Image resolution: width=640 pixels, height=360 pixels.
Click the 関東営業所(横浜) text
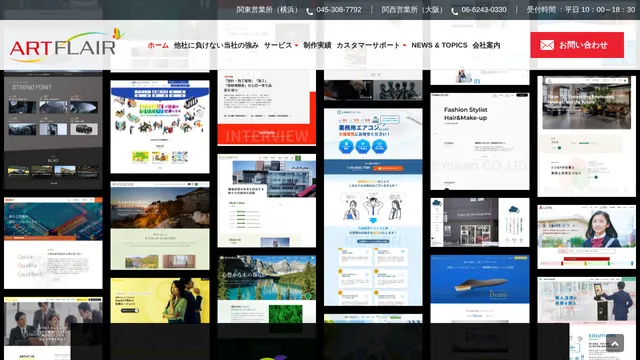268,10
